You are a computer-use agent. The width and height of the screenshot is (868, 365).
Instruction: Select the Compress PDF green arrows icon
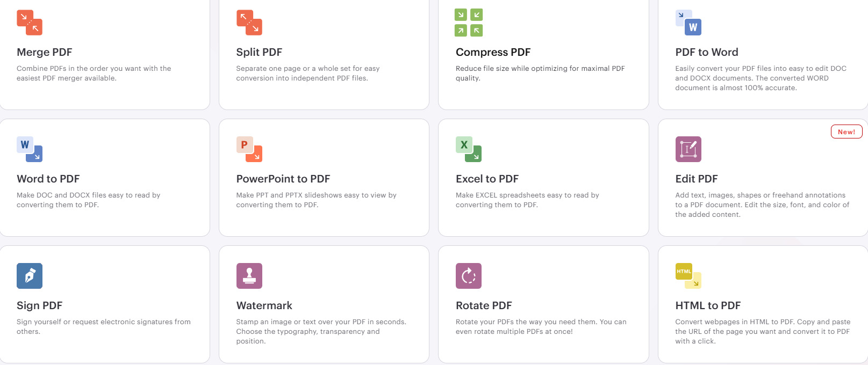point(469,23)
